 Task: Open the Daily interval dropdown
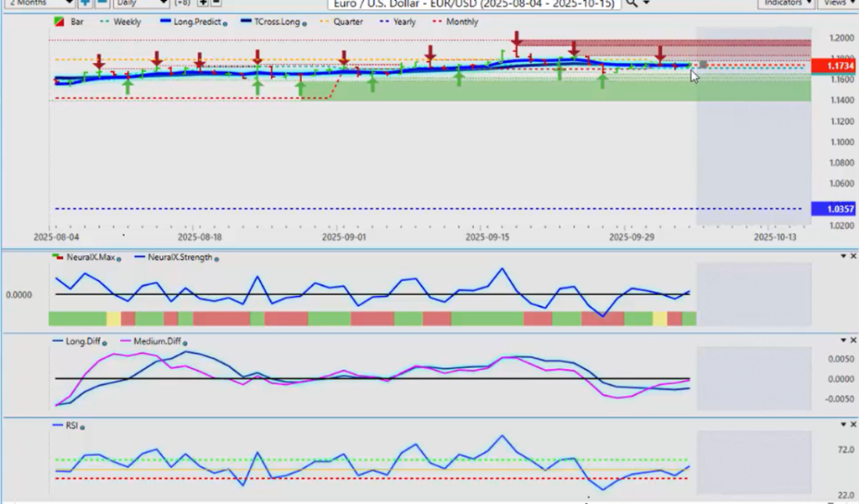[141, 3]
